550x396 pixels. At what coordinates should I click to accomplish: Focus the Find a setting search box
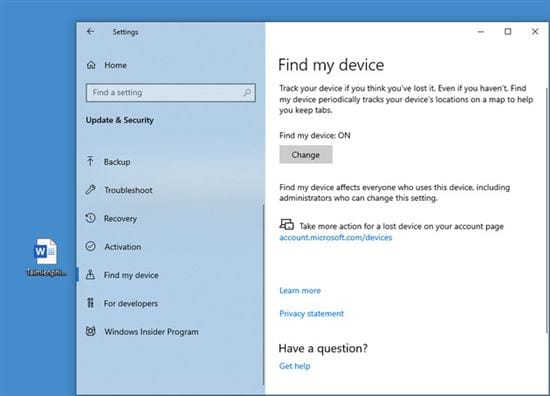[x=170, y=93]
